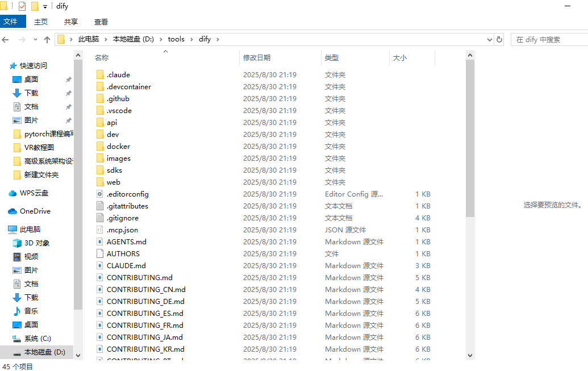Screen dimensions: 588x371
Task: Click 此电脑 in the address breadcrumb
Action: point(89,39)
